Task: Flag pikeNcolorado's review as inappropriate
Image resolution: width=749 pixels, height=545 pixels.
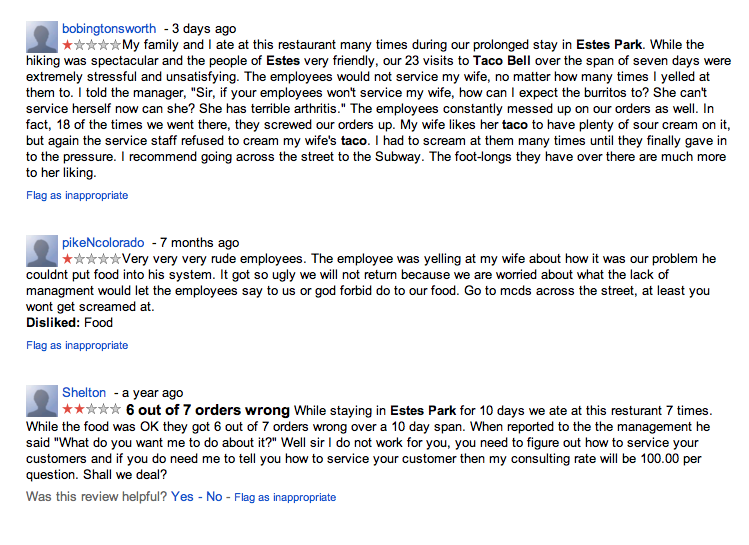Action: click(77, 345)
